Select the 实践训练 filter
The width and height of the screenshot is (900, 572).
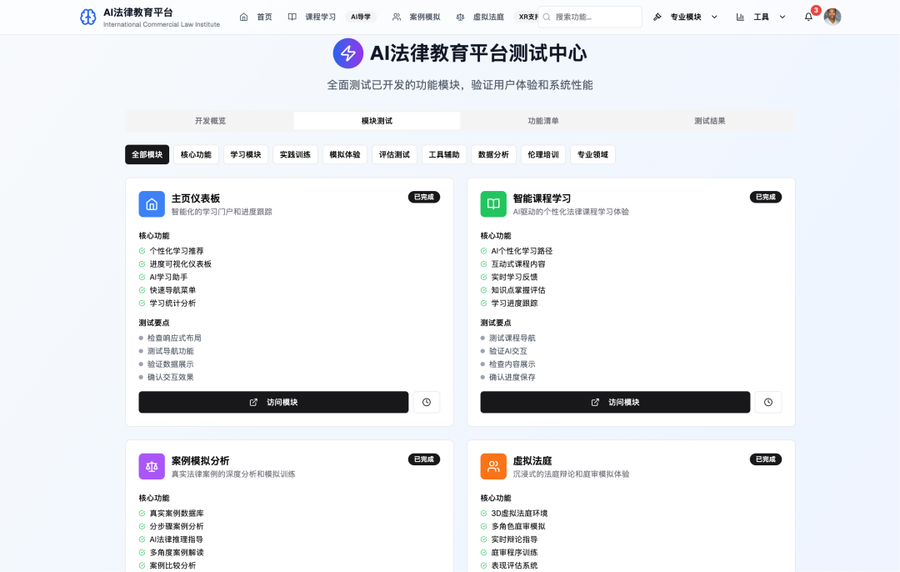295,154
